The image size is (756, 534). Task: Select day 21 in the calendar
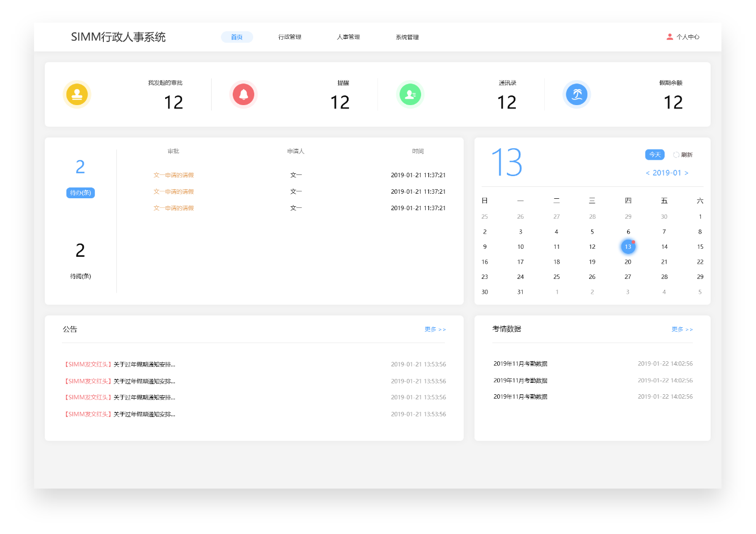(664, 262)
